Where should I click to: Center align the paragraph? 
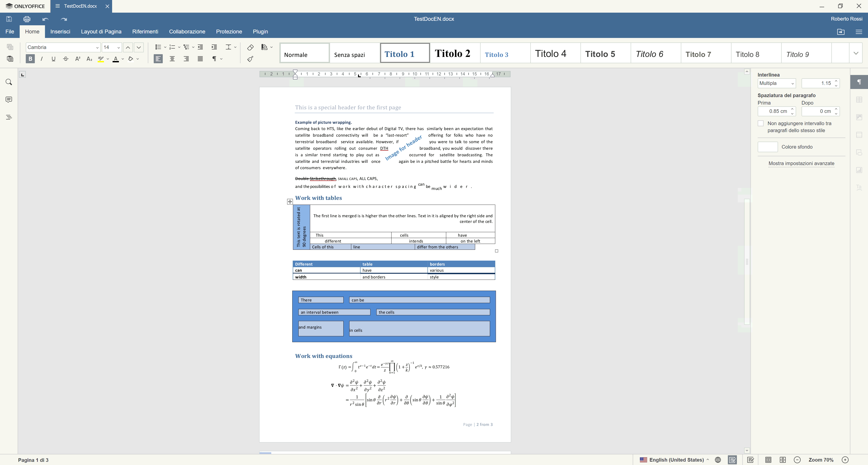point(172,59)
